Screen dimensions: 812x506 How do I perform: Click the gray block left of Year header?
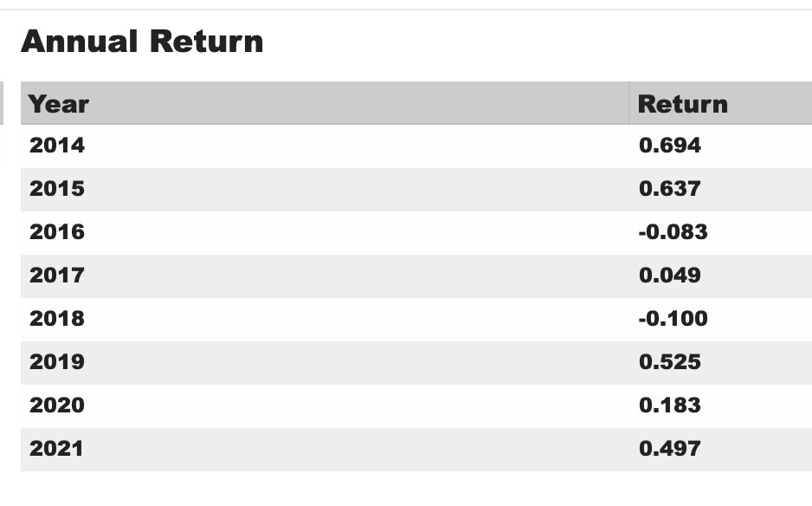point(2,102)
